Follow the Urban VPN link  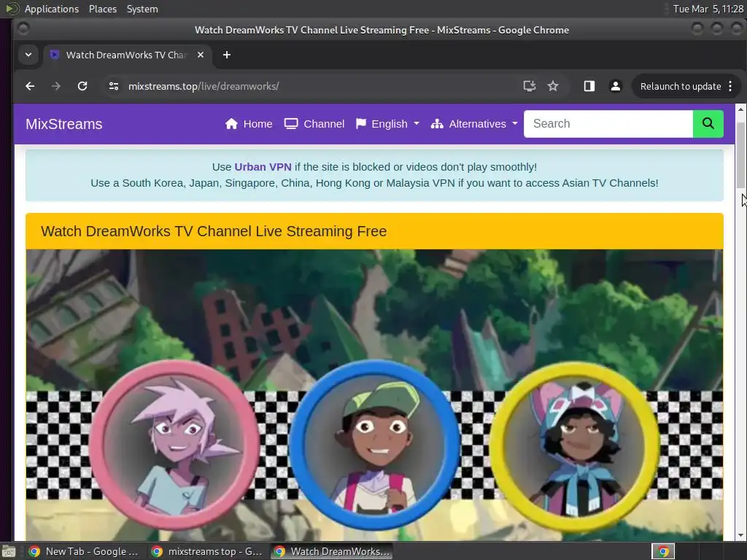click(263, 167)
